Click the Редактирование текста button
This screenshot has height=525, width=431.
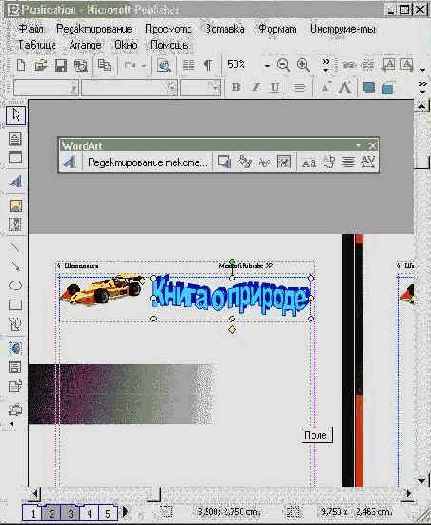[148, 163]
